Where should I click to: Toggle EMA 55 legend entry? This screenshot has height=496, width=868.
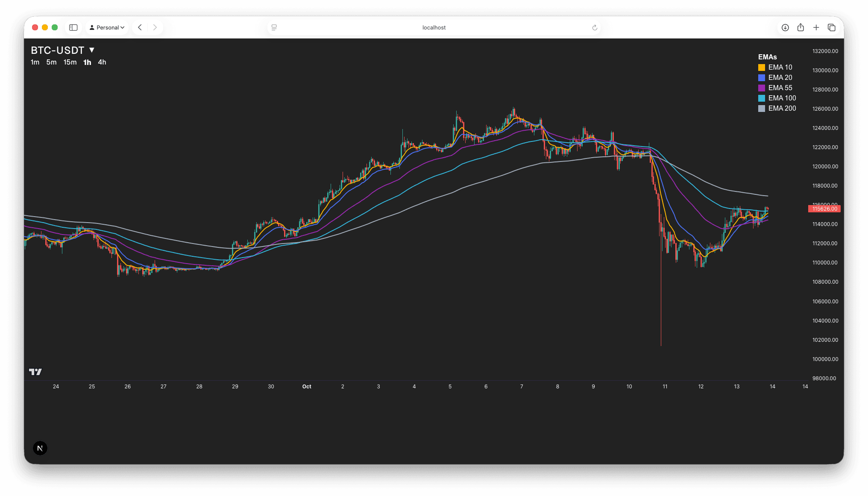point(780,88)
